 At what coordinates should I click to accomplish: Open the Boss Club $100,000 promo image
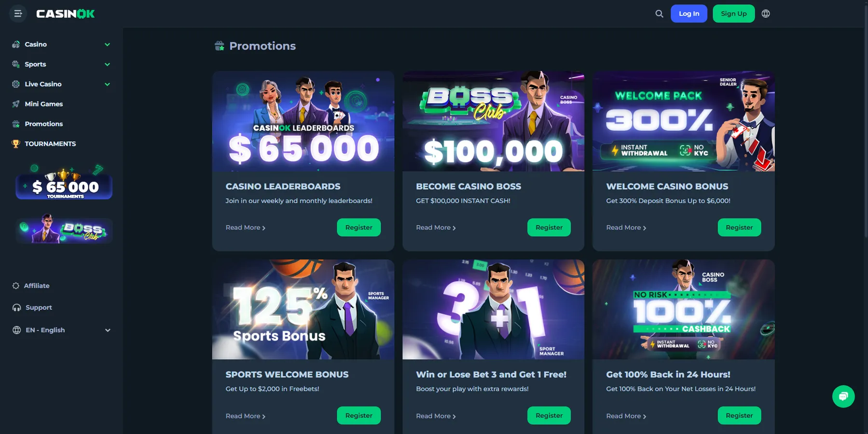(493, 122)
